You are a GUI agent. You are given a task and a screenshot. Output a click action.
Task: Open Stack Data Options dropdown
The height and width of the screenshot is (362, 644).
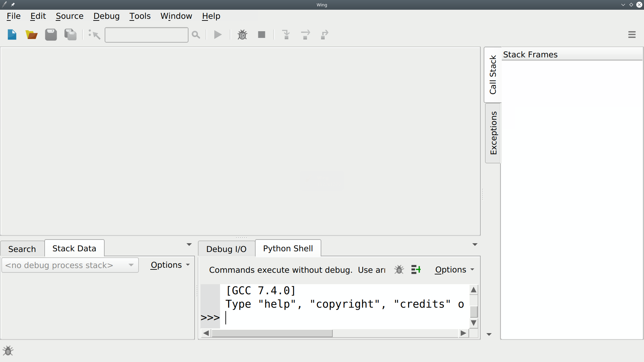pos(170,265)
